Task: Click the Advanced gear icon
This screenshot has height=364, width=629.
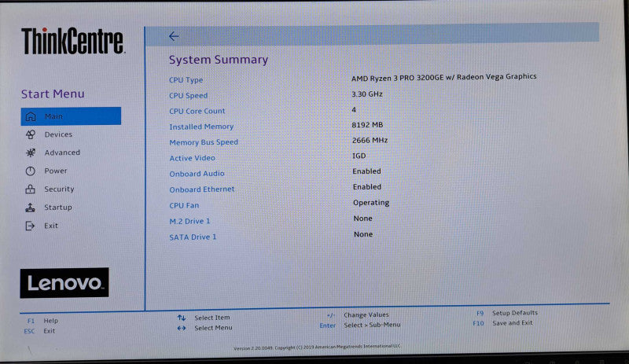Action: (x=31, y=153)
